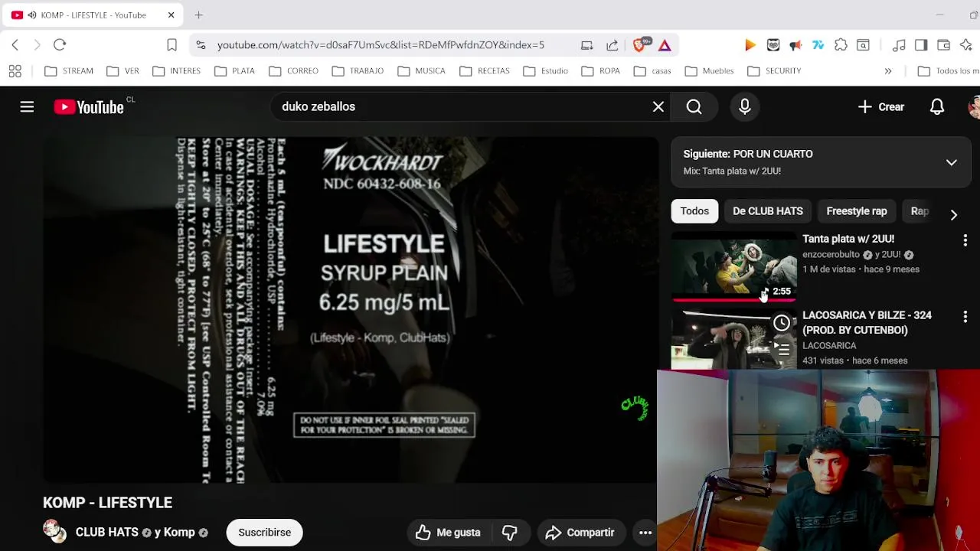Open the STREAM bookmarks folder
Image resolution: width=980 pixels, height=551 pixels.
coord(69,71)
